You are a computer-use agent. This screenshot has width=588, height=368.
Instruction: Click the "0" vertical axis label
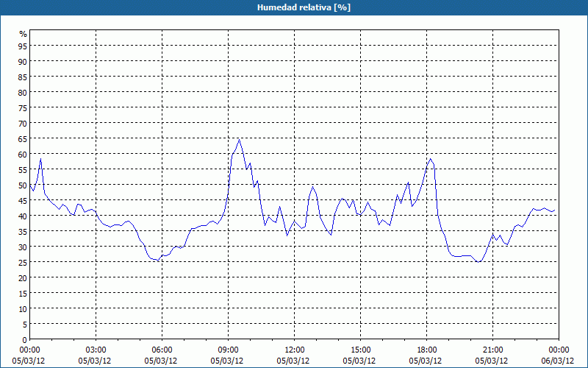(25, 340)
